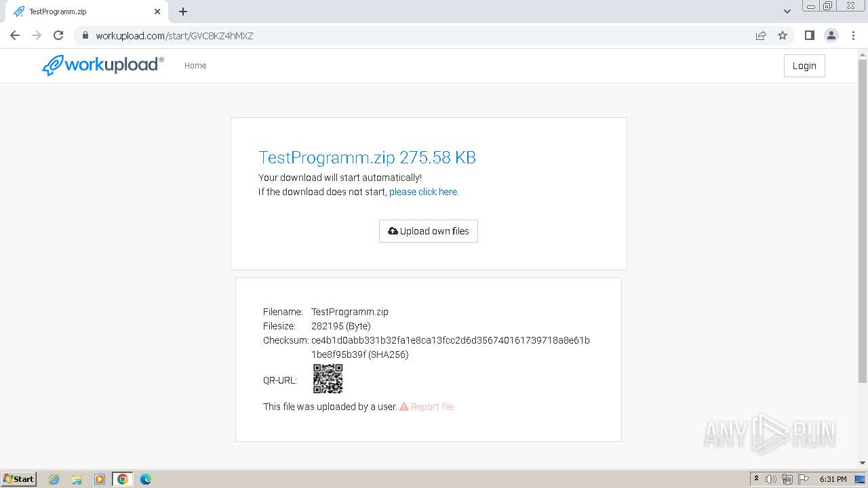This screenshot has height=488, width=868.
Task: Click the TestProgramm.zip 275.58 KB title
Action: 367,157
